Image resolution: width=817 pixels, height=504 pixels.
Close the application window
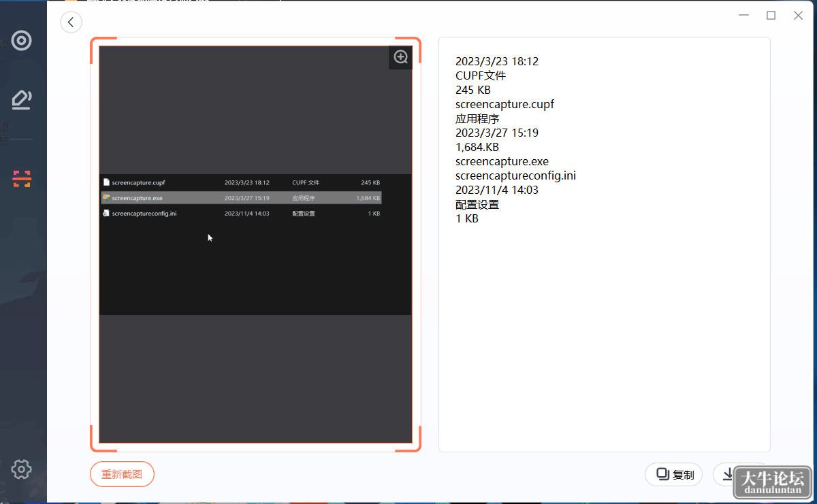point(798,15)
